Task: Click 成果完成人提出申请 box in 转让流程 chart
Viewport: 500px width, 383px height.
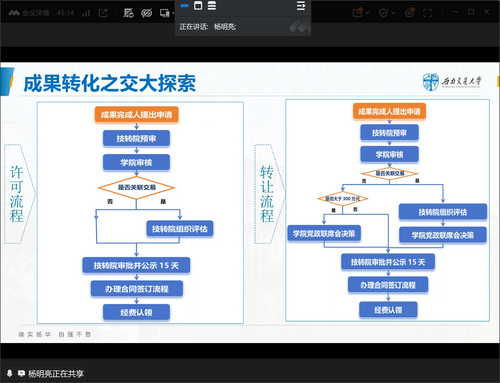Action: pyautogui.click(x=389, y=111)
